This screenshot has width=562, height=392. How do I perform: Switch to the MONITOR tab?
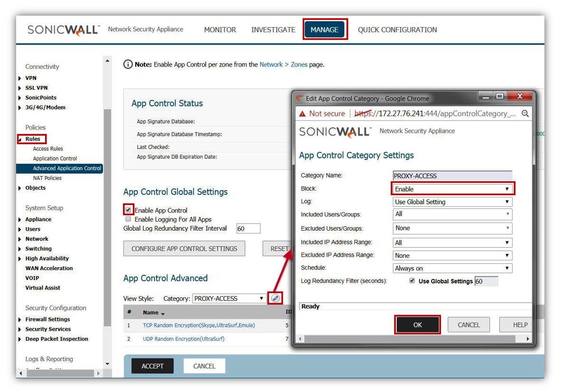click(220, 30)
